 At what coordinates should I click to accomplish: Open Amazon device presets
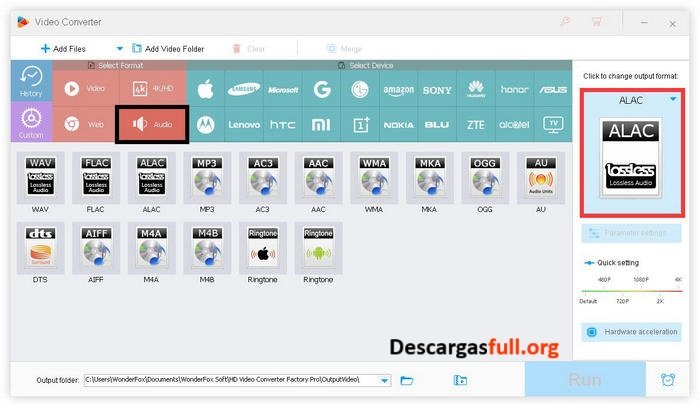click(x=398, y=89)
